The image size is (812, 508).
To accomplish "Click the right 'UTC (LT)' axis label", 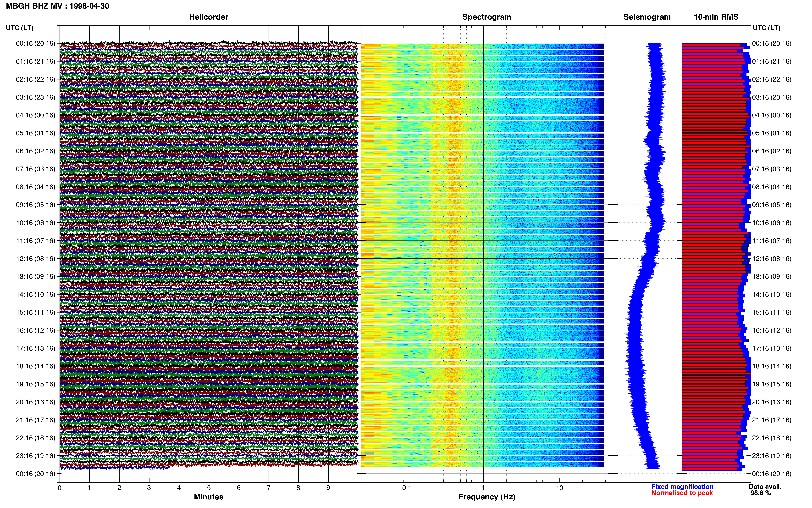I will pyautogui.click(x=766, y=28).
